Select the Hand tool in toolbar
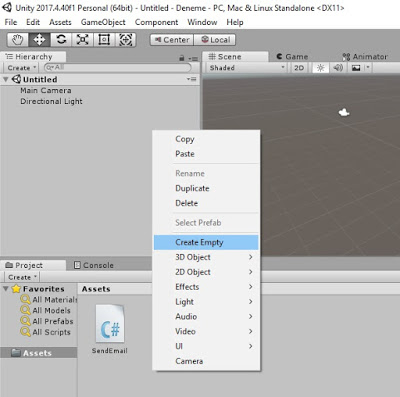The image size is (400, 397). click(18, 40)
